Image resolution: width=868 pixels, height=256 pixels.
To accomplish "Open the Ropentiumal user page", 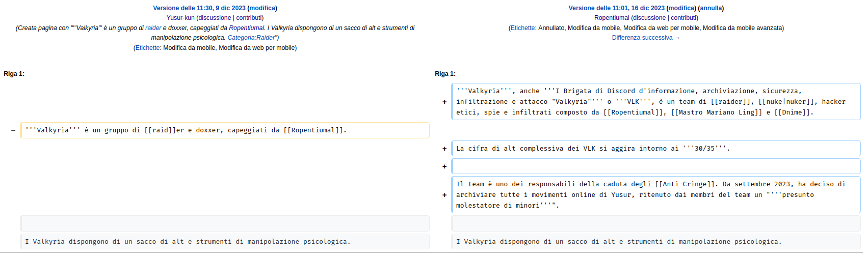I will point(612,18).
